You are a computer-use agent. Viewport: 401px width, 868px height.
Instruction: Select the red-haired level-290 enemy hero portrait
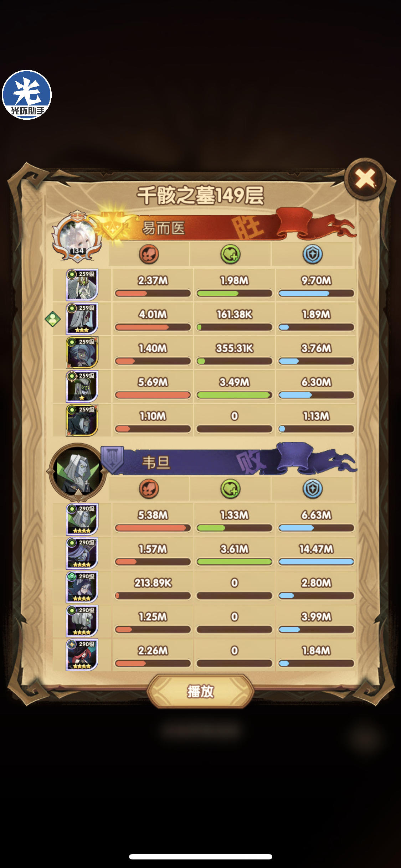click(x=82, y=655)
